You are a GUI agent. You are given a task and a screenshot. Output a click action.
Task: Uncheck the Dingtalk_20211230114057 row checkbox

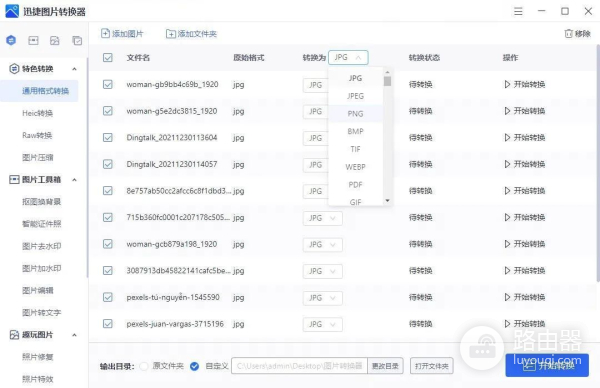(108, 164)
